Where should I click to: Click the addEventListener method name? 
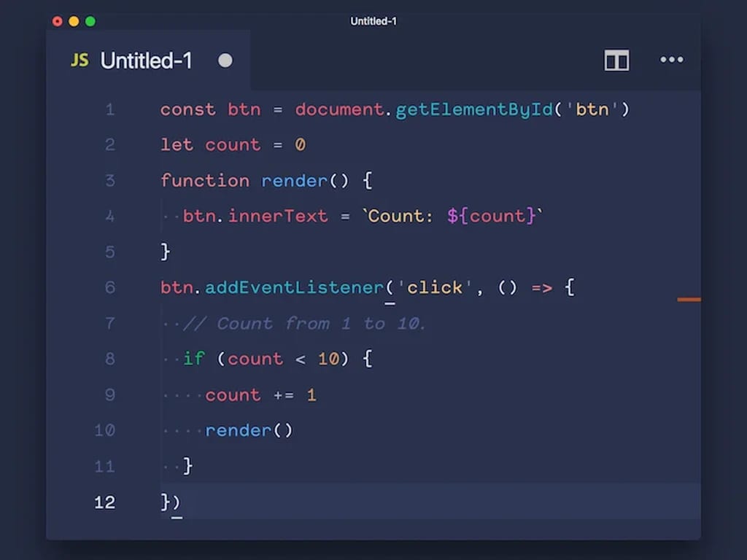coord(295,287)
